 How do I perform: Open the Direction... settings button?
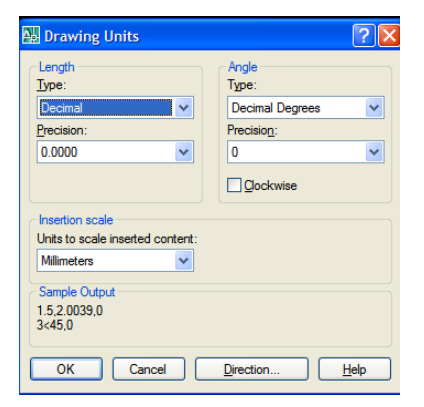(252, 369)
